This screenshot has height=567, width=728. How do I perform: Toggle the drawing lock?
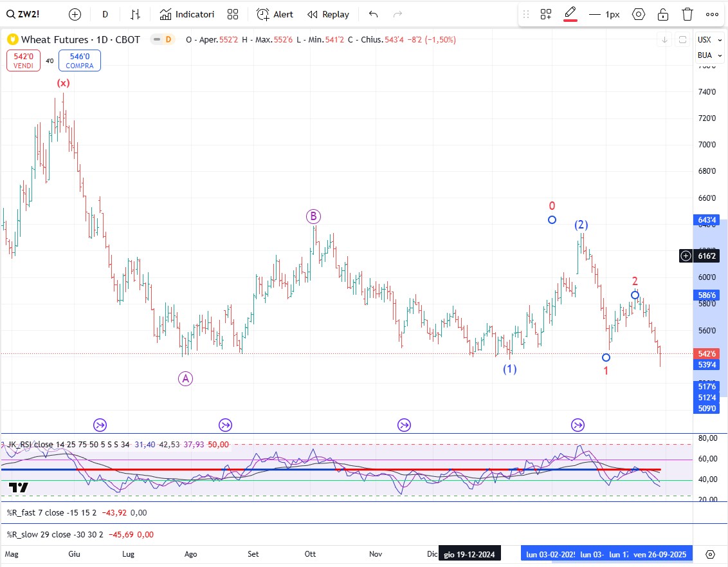663,14
